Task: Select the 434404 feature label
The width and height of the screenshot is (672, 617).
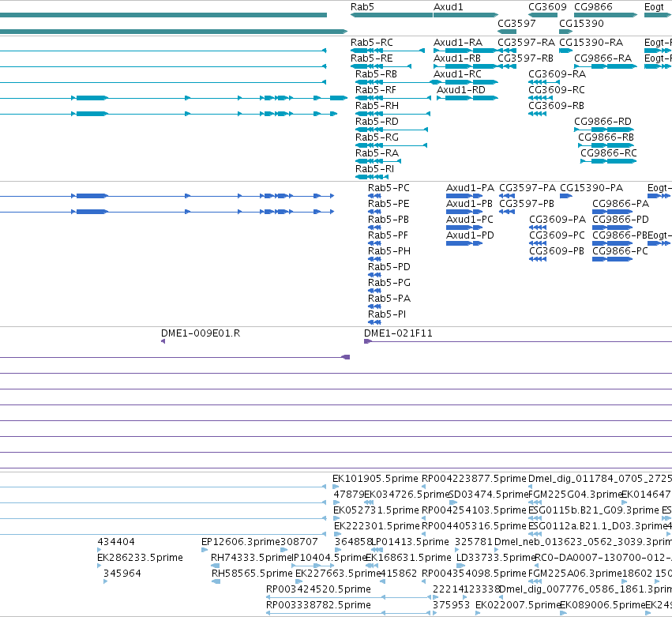Action: [x=116, y=542]
